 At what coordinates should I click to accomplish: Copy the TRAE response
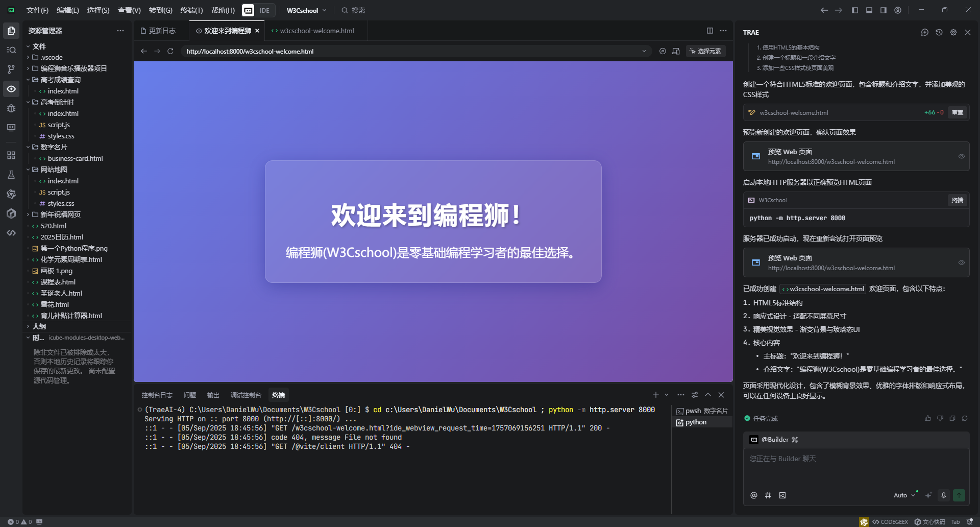pos(952,418)
